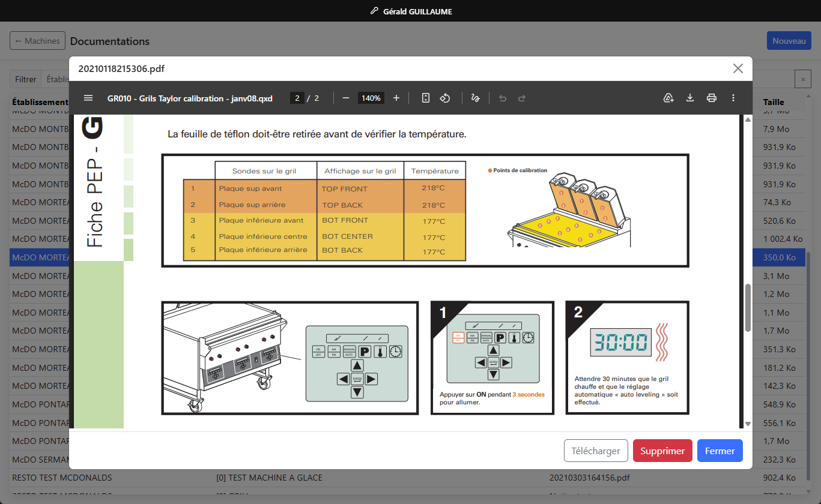Close the 20210118215306.pdf dialog with X
This screenshot has height=504, width=821.
pos(738,68)
